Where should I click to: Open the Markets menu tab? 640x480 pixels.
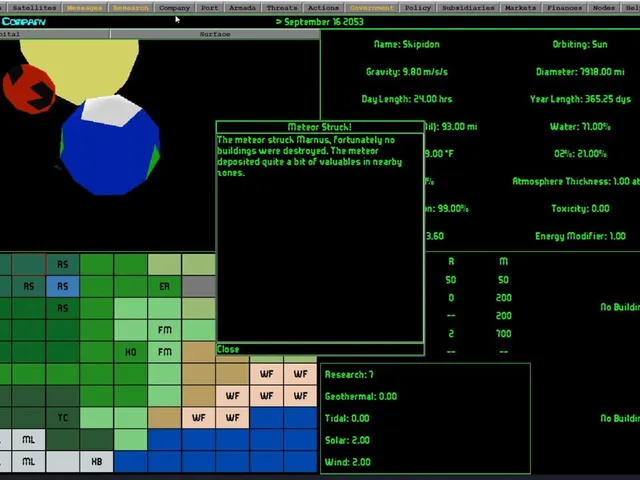[520, 8]
